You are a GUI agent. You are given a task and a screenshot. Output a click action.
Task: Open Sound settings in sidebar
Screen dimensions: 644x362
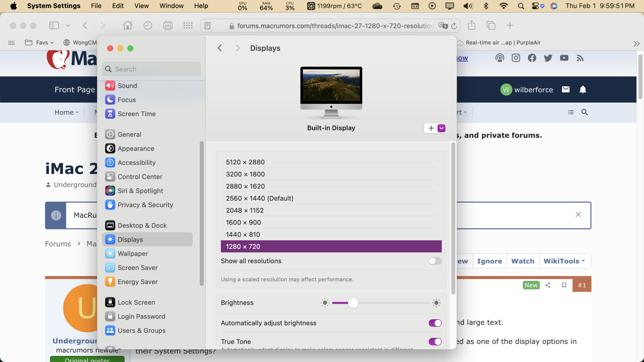(127, 86)
